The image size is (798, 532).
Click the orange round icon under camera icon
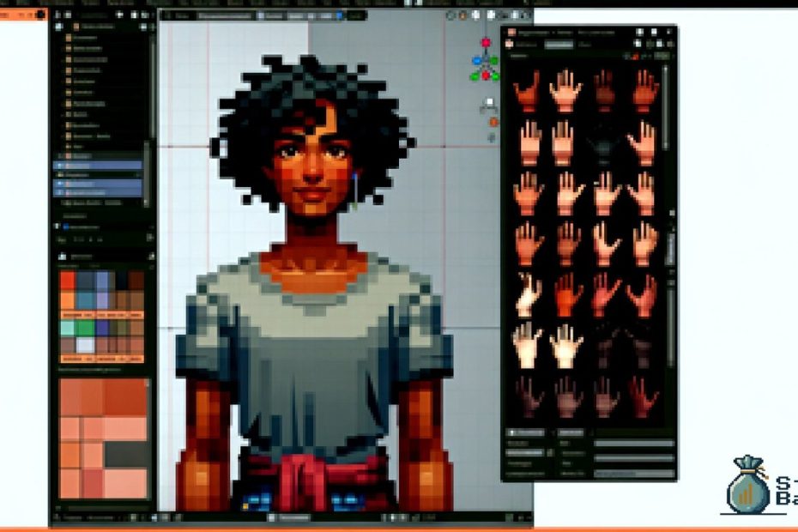[x=493, y=122]
